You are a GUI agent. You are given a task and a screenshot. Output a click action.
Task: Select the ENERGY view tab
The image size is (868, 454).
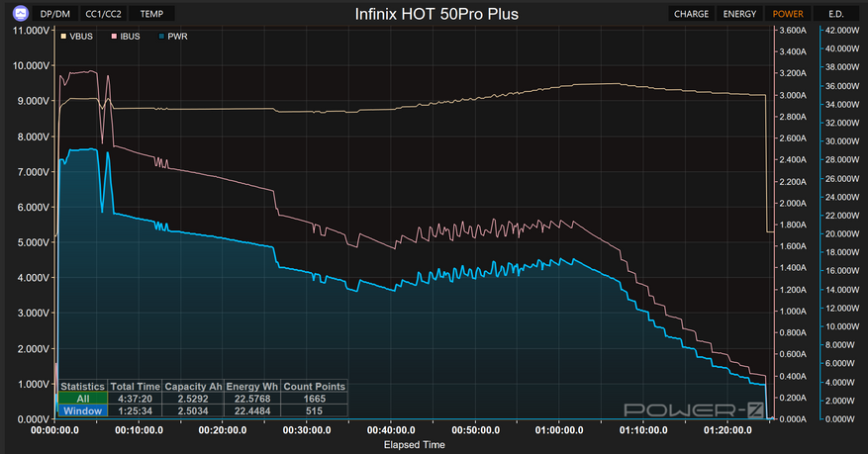[739, 14]
